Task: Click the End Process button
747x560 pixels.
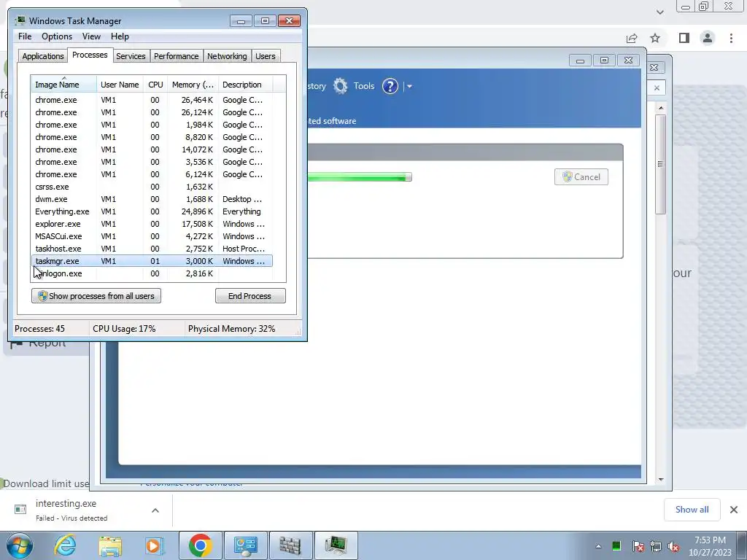Action: tap(250, 296)
